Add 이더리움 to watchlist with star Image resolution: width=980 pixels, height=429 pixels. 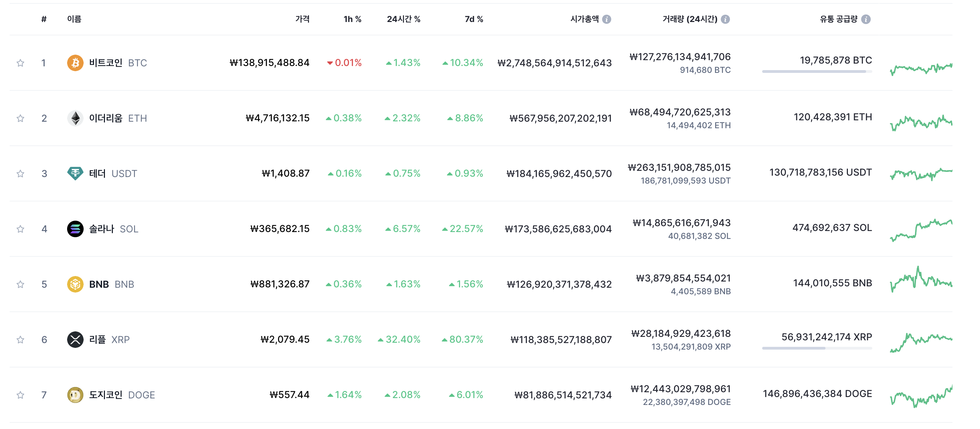tap(21, 118)
